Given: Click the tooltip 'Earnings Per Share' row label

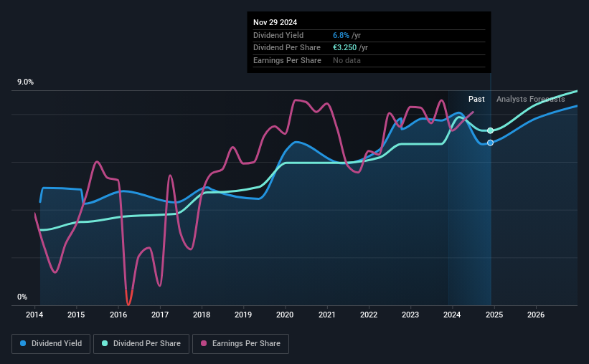Looking at the screenshot, I should coord(288,60).
